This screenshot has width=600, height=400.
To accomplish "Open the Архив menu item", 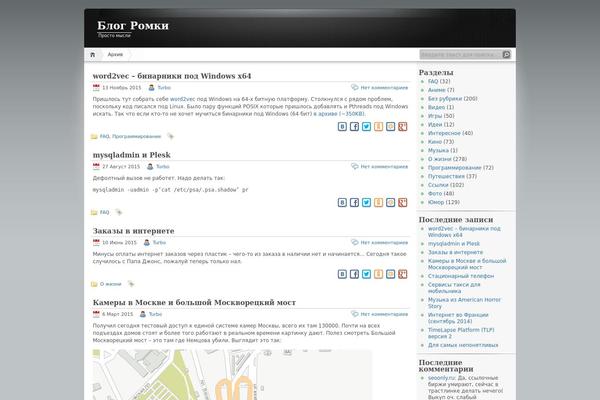I will coord(115,55).
